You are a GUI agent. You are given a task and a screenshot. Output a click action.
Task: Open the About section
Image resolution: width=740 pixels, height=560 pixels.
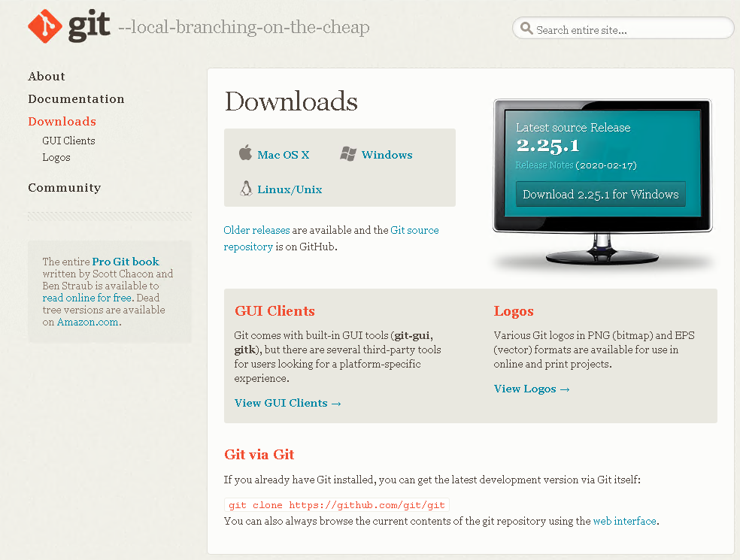[47, 77]
